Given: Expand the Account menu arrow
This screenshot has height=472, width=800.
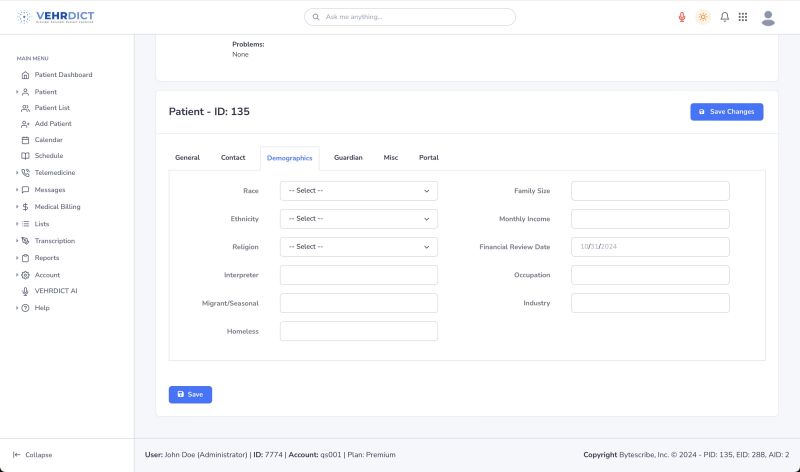Looking at the screenshot, I should [x=17, y=275].
